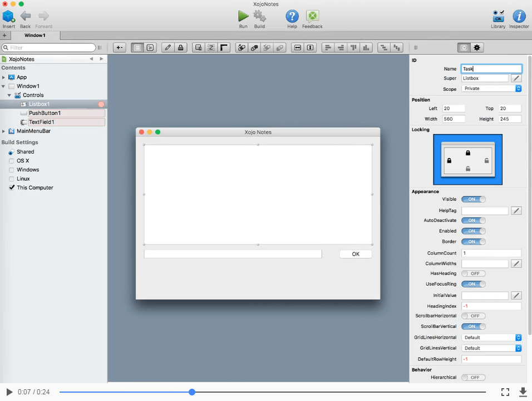This screenshot has height=401, width=532.
Task: Open the Scope Private dropdown
Action: (491, 89)
